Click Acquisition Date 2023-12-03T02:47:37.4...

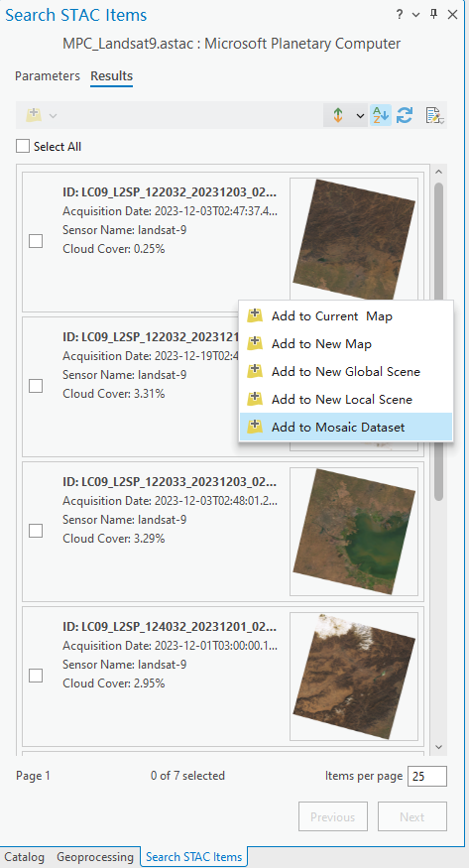tap(170, 211)
